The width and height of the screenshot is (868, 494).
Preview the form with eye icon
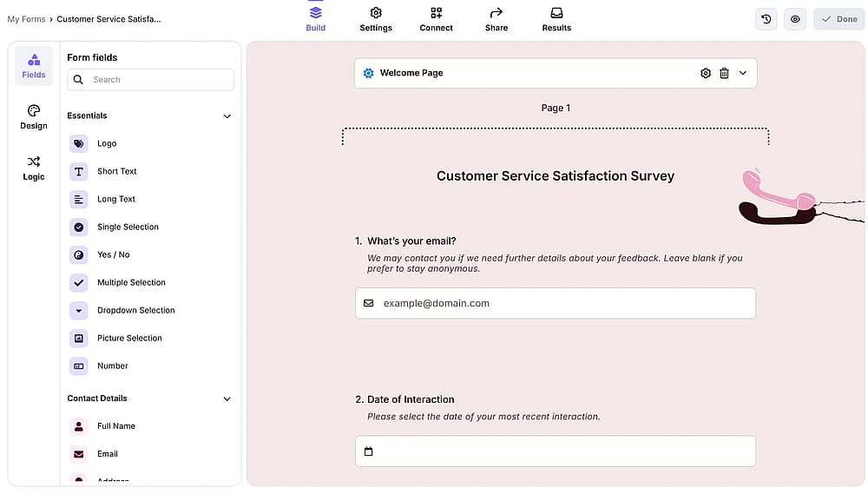click(795, 19)
